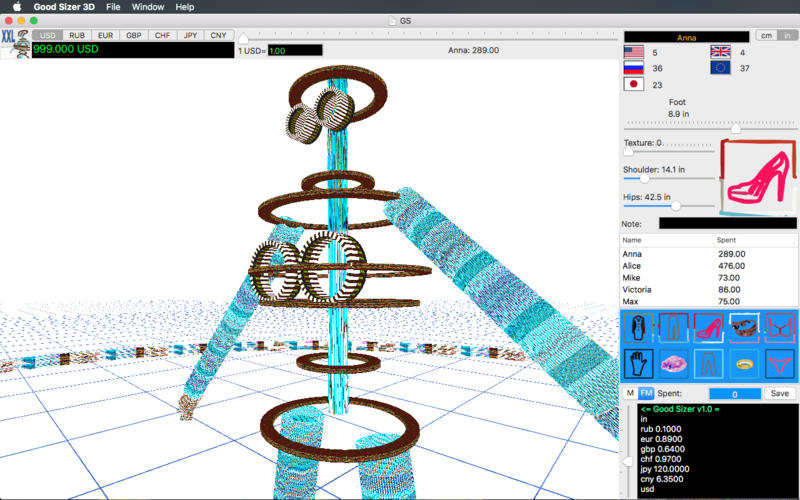This screenshot has width=800, height=500.
Task: Open the Help menu
Action: point(185,7)
